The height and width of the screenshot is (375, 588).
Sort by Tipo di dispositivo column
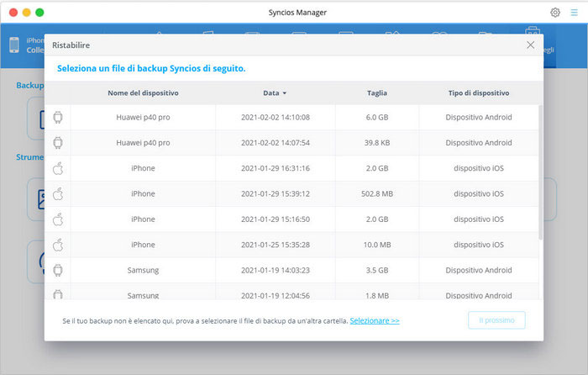point(479,92)
